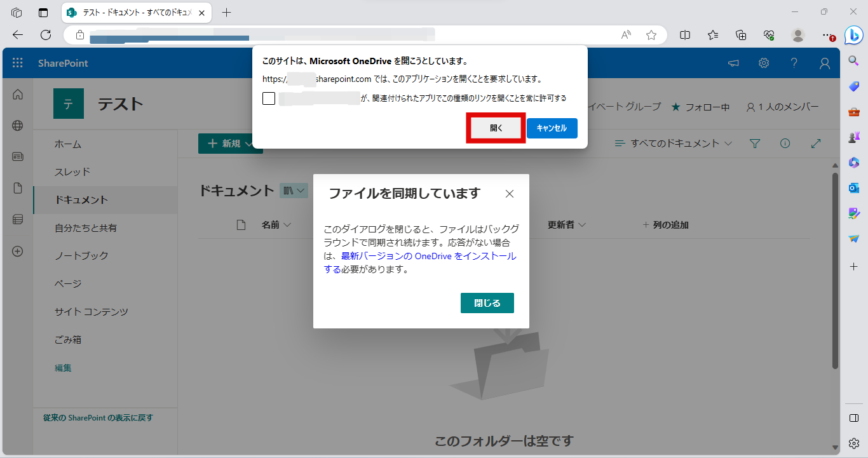The height and width of the screenshot is (458, 868).
Task: Select ノートブック in the left navigation
Action: pos(81,255)
